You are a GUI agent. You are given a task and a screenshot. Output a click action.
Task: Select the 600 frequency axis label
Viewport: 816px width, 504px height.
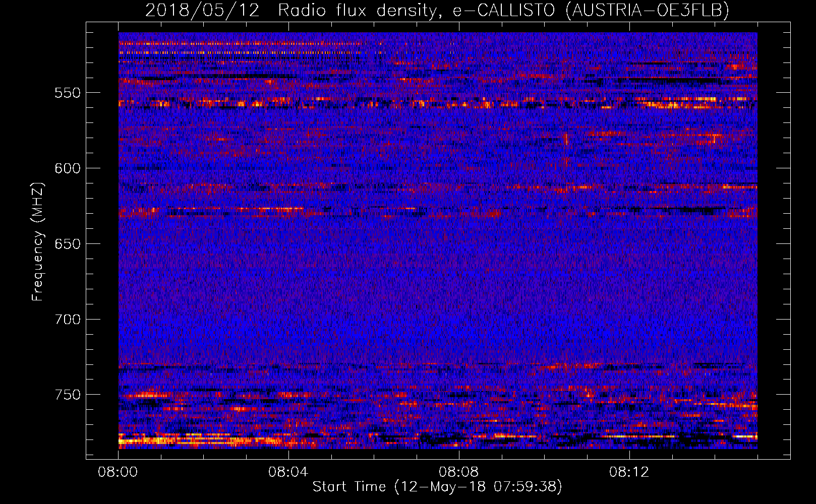pos(68,168)
